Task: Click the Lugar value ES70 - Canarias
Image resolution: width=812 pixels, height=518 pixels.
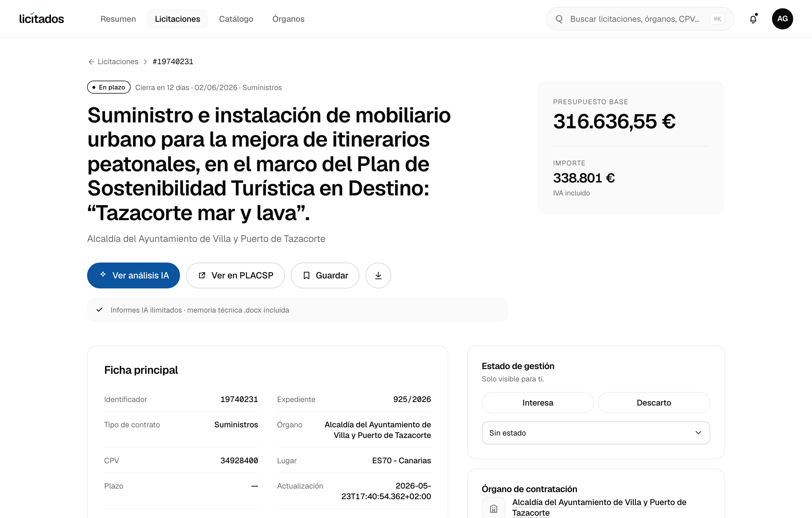Action: [401, 461]
